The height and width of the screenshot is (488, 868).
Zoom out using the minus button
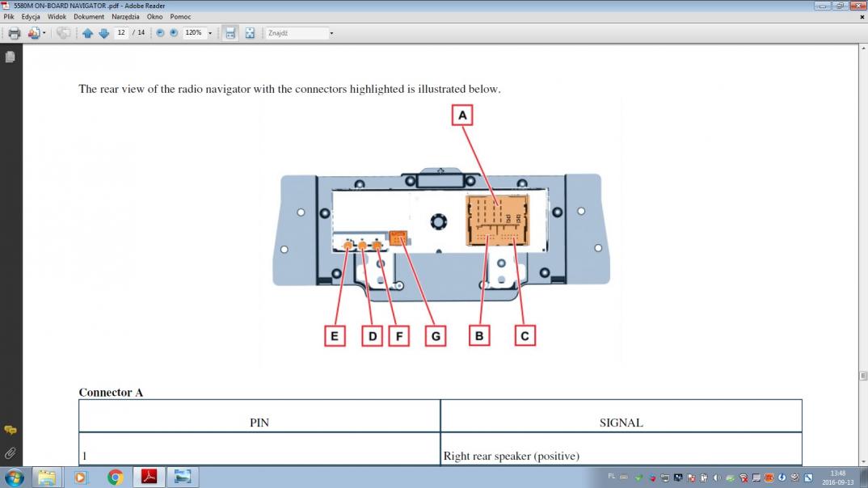[x=160, y=33]
